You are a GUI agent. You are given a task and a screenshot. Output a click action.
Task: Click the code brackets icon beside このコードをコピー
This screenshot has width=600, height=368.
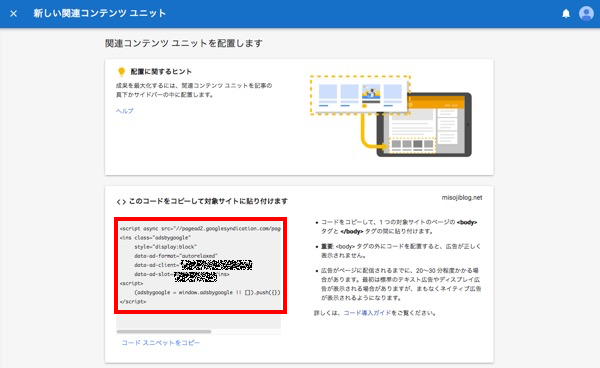(121, 202)
